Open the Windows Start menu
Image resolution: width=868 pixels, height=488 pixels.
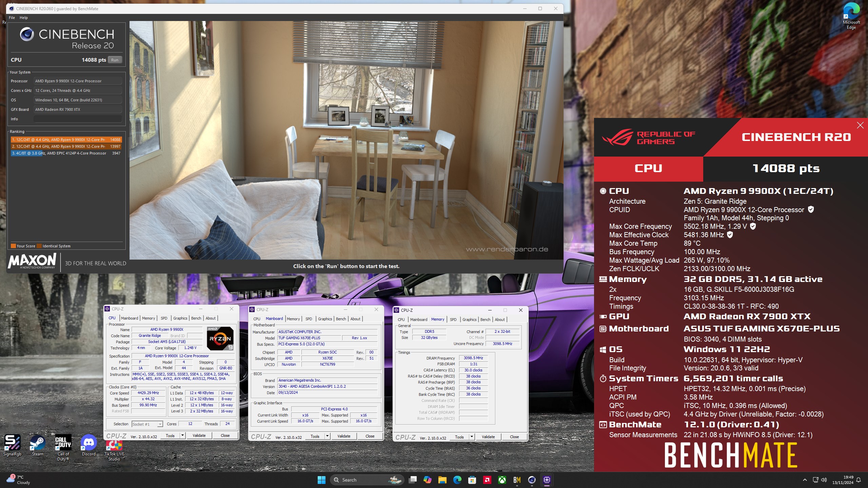(x=321, y=480)
